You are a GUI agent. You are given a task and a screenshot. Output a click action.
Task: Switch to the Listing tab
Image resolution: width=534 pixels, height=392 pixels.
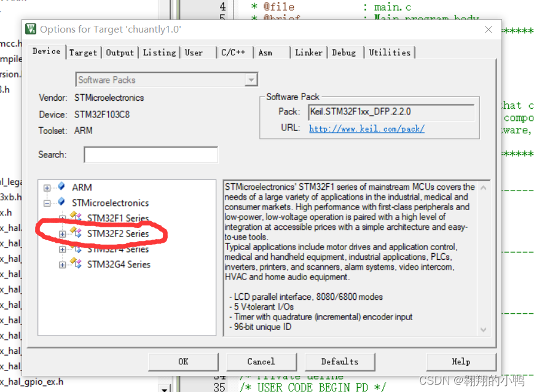(159, 53)
